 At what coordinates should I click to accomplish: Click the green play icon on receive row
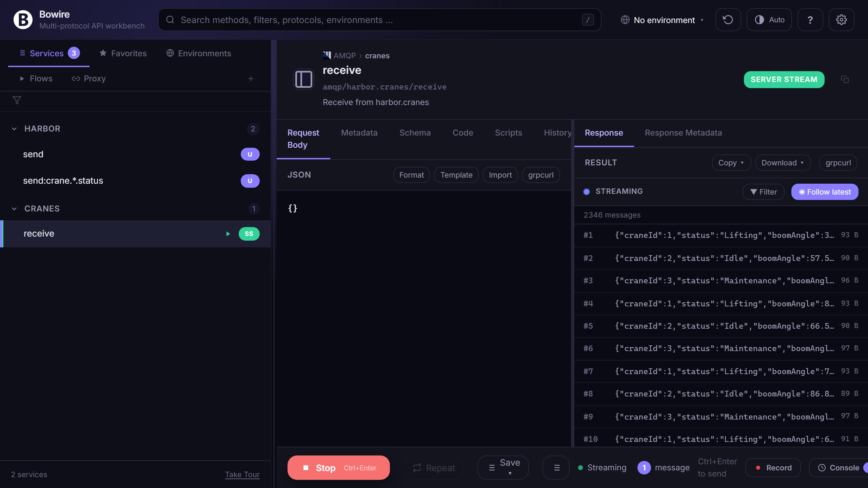coord(228,234)
